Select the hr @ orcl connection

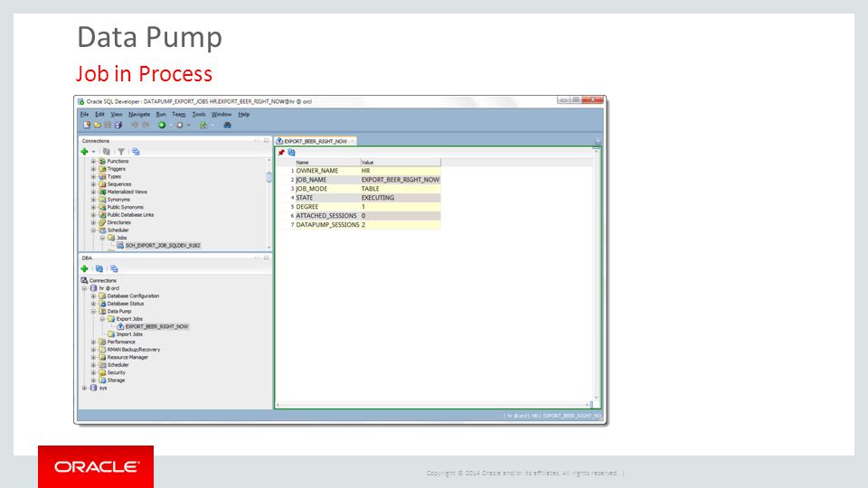point(109,288)
